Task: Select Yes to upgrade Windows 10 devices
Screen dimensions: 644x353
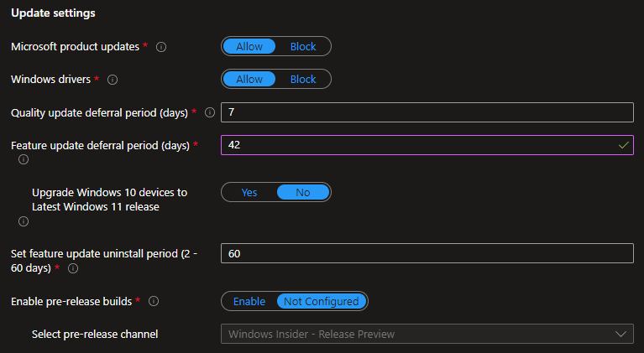Action: 249,192
